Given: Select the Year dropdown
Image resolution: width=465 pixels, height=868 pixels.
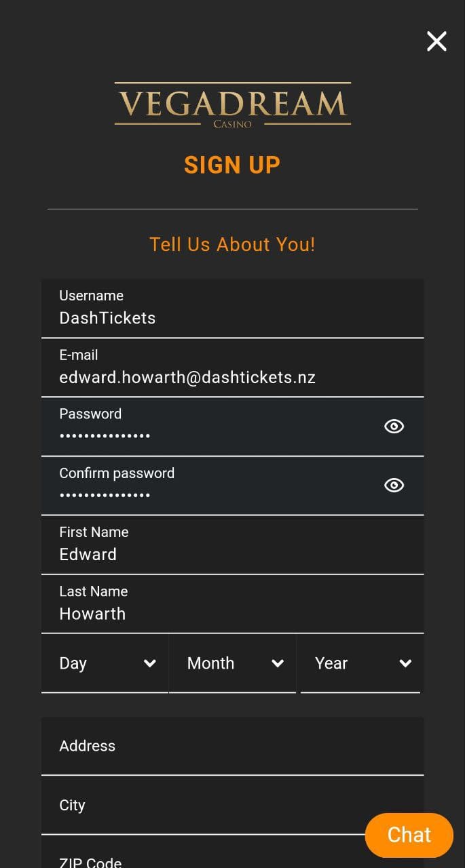Looking at the screenshot, I should click(360, 663).
